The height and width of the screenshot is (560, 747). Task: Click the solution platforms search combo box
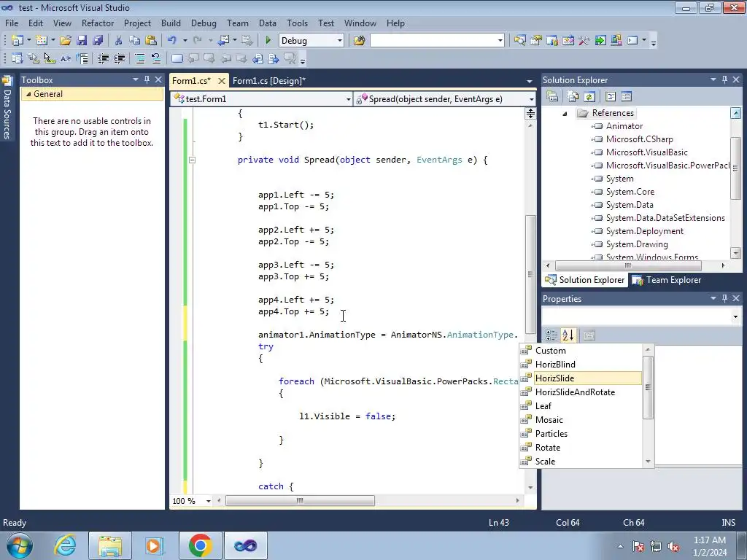click(x=437, y=41)
